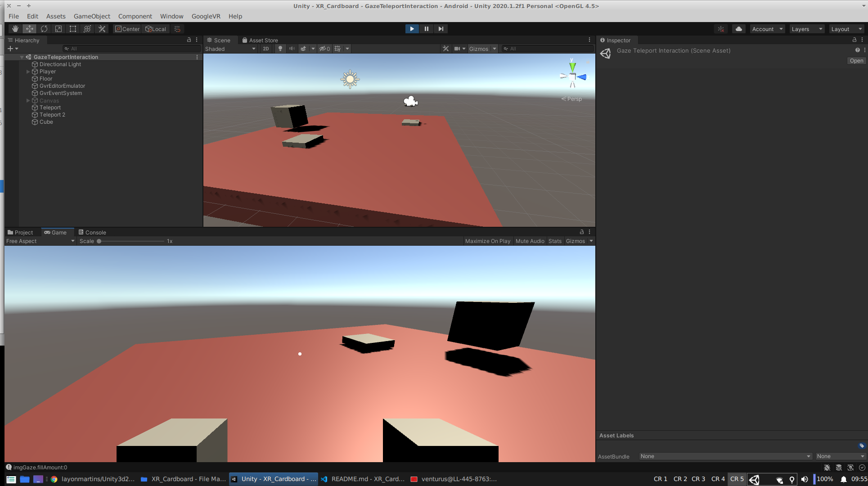Screen dimensions: 868x486
Task: Toggle scene lighting bulb icon
Action: [x=280, y=49]
